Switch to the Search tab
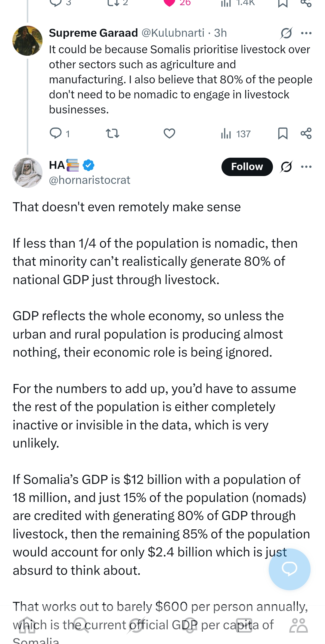The width and height of the screenshot is (325, 644). tap(81, 626)
